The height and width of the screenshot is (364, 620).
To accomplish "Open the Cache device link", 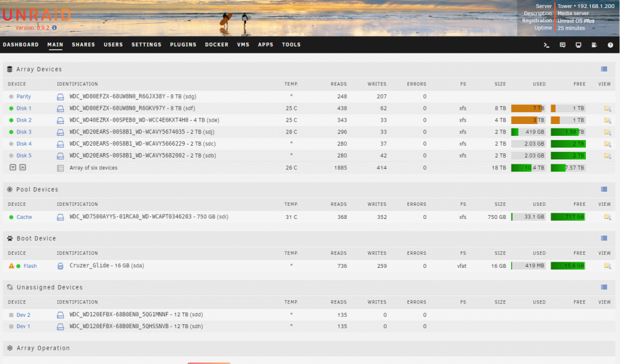I will 24,217.
